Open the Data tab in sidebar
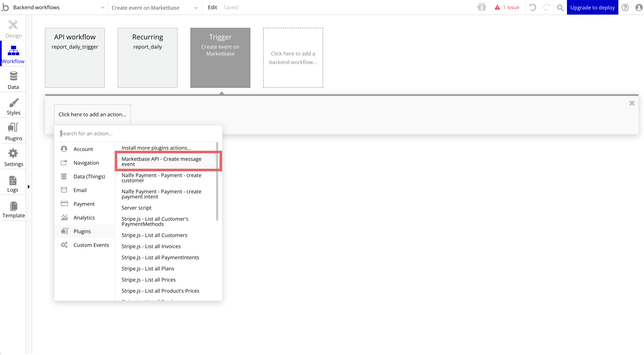This screenshot has width=644, height=355. [x=13, y=80]
